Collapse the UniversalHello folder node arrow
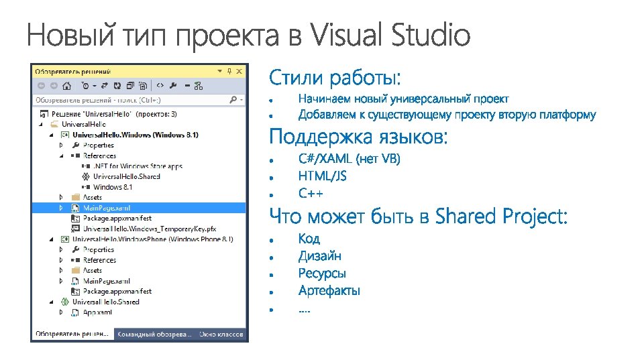Viewport: 644px width, 362px height. 41,125
